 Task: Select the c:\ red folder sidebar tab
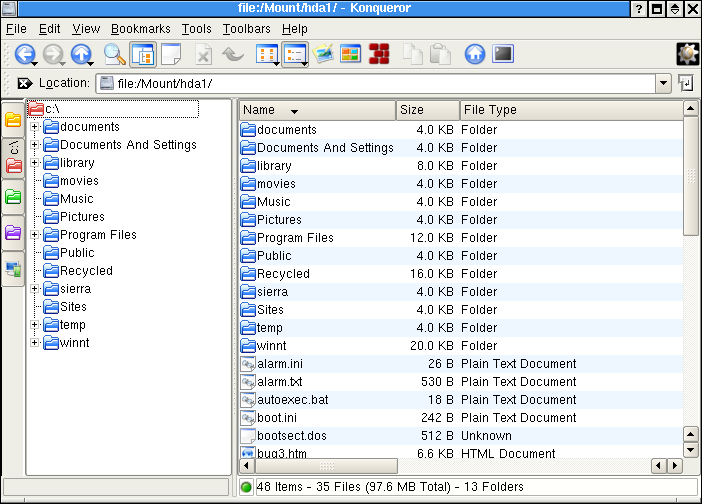pos(13,158)
